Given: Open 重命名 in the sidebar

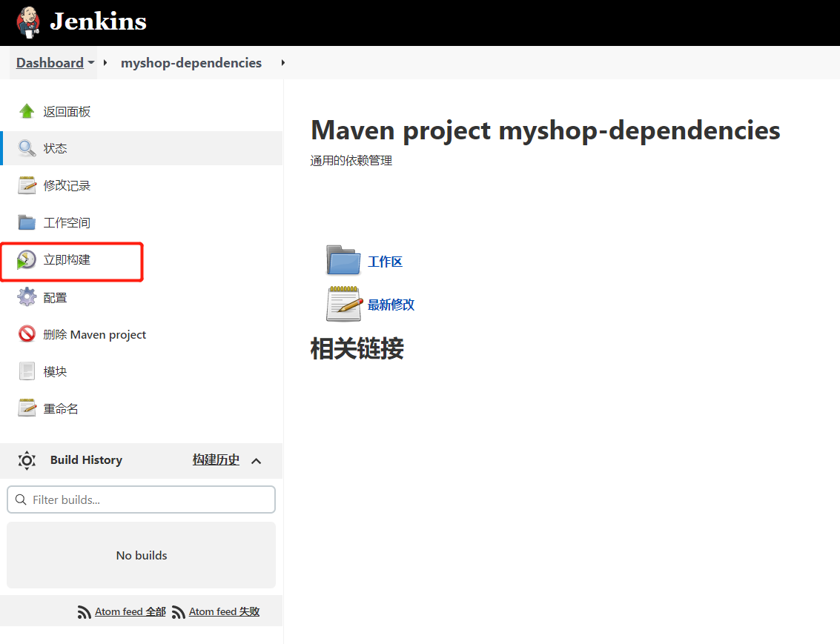Looking at the screenshot, I should pyautogui.click(x=61, y=408).
